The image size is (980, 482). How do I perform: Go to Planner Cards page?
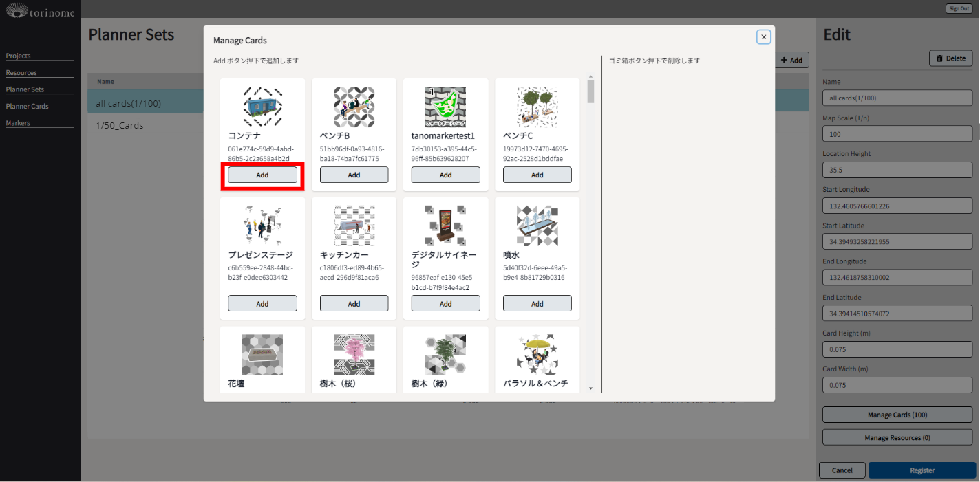pos(28,107)
